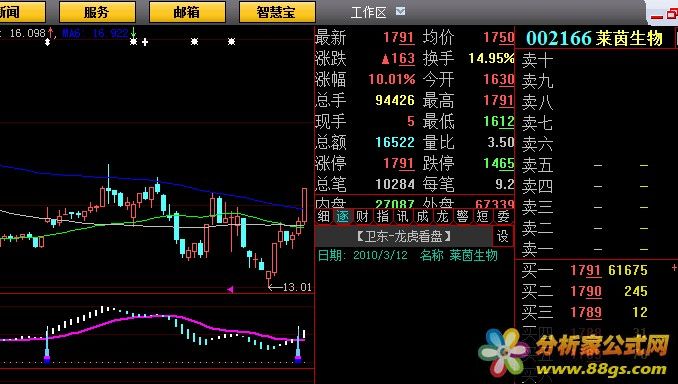Click the 13.01 low price label
This screenshot has height=384, width=678.
(297, 287)
